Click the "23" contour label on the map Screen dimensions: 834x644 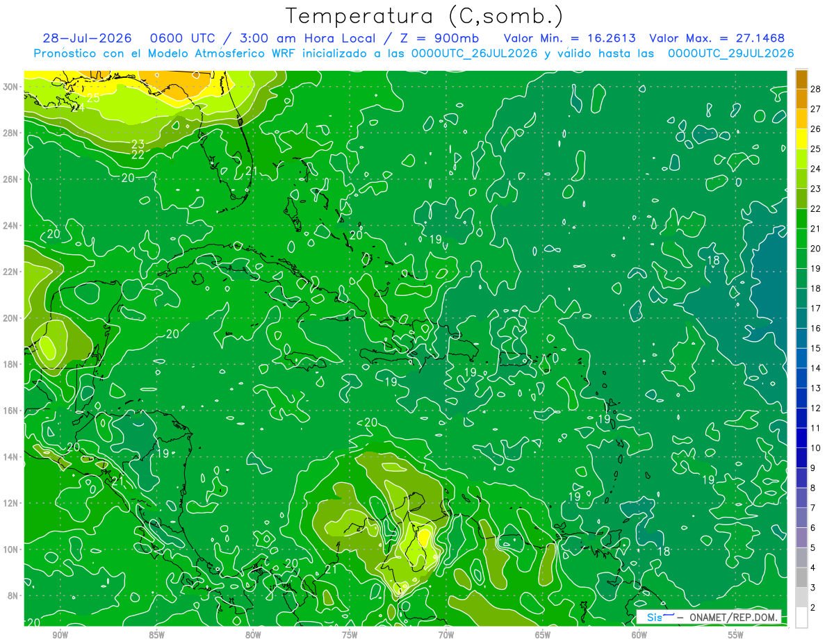(138, 145)
